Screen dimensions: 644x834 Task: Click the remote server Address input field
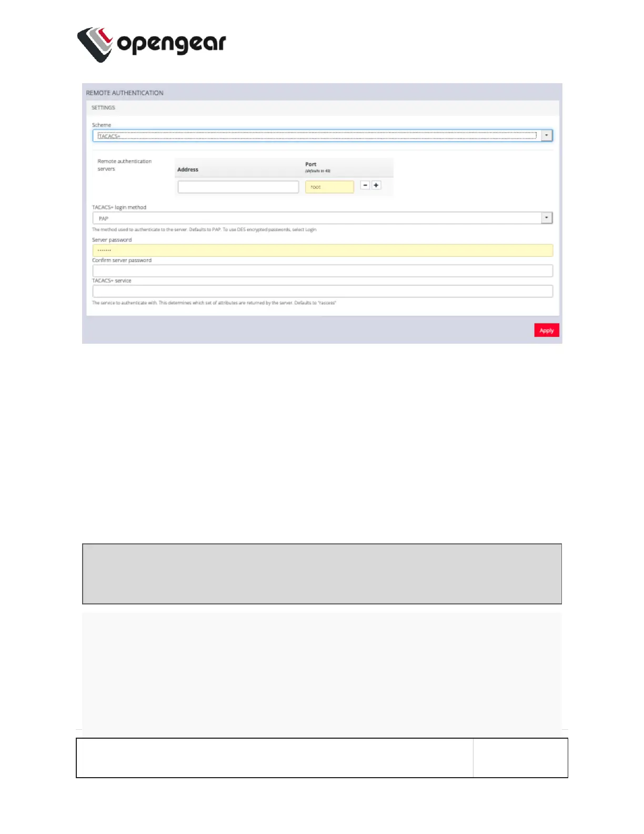[238, 187]
